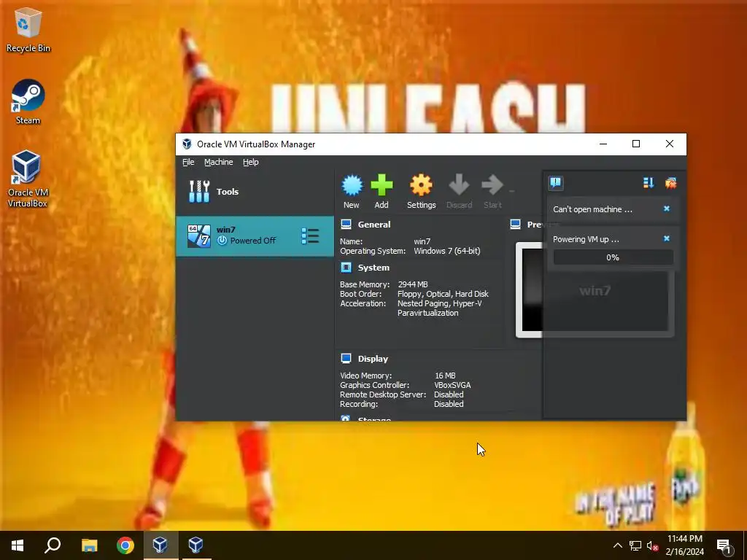The width and height of the screenshot is (747, 560).
Task: Click the "Windows 7 (64-bit)" operating system value
Action: click(x=447, y=251)
